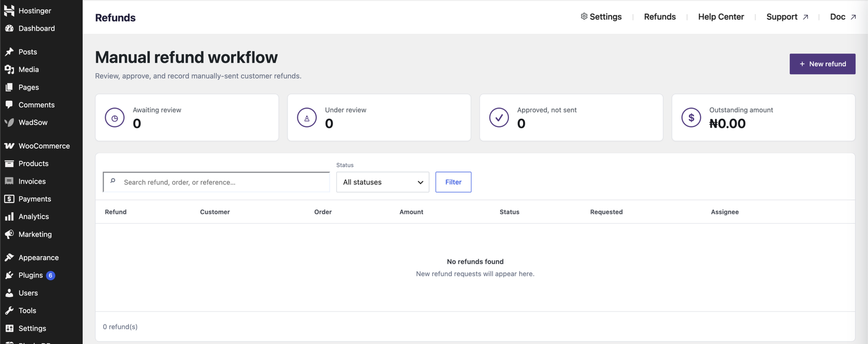Click the Order column header
The height and width of the screenshot is (344, 868).
coord(323,212)
